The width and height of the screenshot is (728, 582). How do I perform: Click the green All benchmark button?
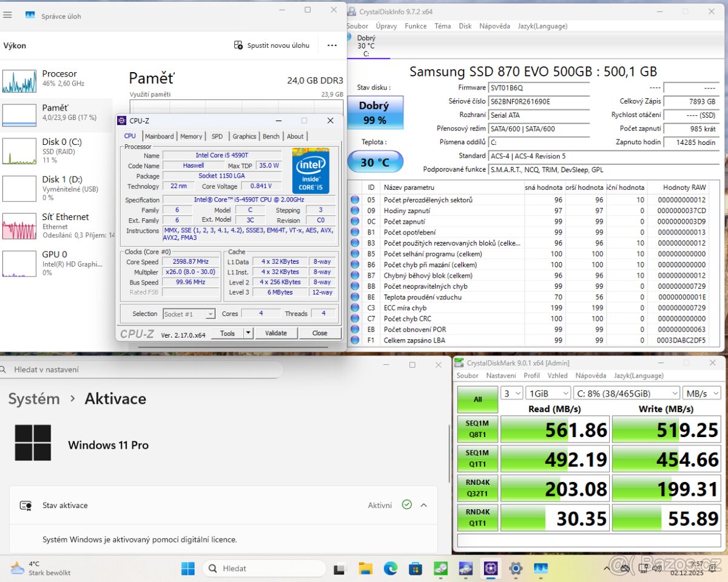[477, 400]
